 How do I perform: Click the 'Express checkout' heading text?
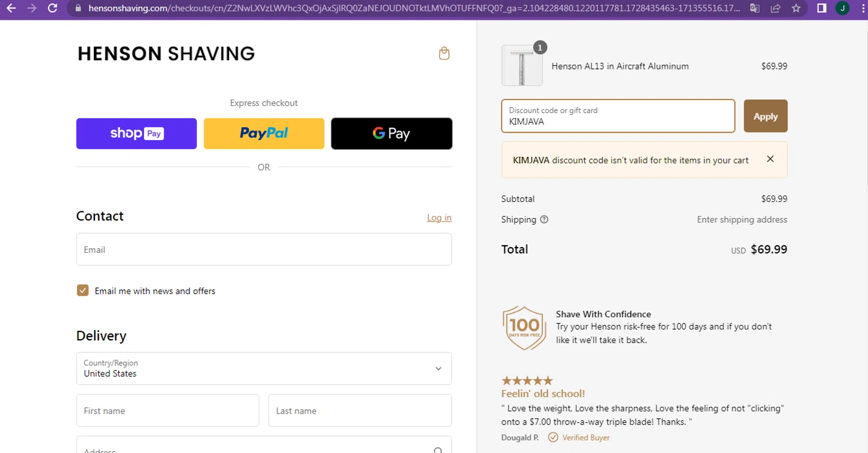pos(264,103)
